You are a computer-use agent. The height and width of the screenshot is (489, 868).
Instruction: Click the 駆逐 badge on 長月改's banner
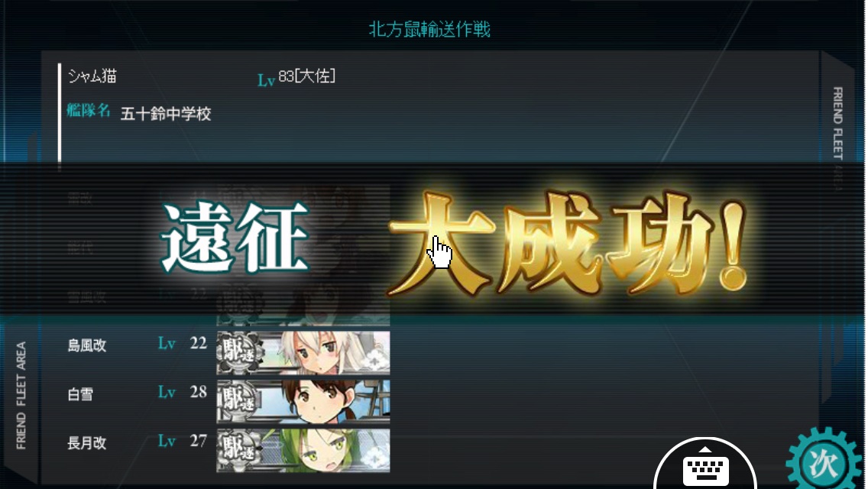click(239, 450)
